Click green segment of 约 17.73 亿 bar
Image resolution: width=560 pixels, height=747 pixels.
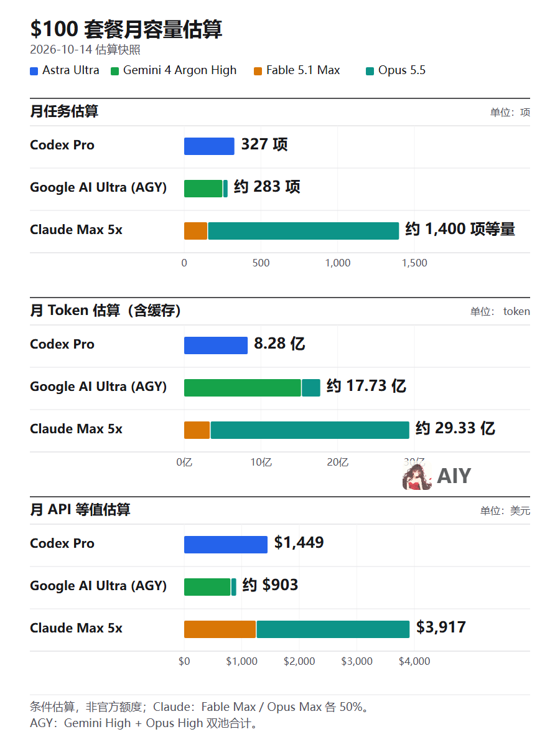coord(243,388)
